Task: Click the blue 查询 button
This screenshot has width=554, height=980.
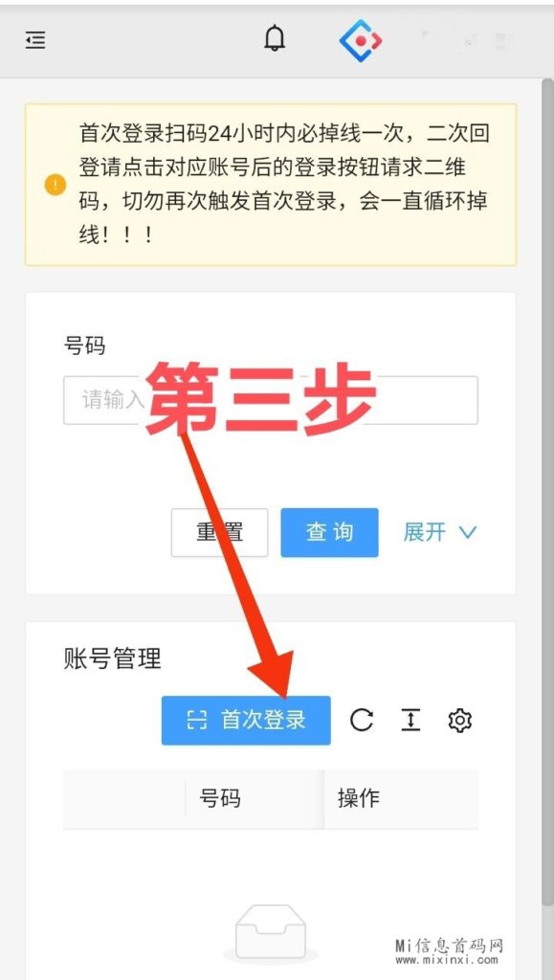Action: pyautogui.click(x=329, y=532)
